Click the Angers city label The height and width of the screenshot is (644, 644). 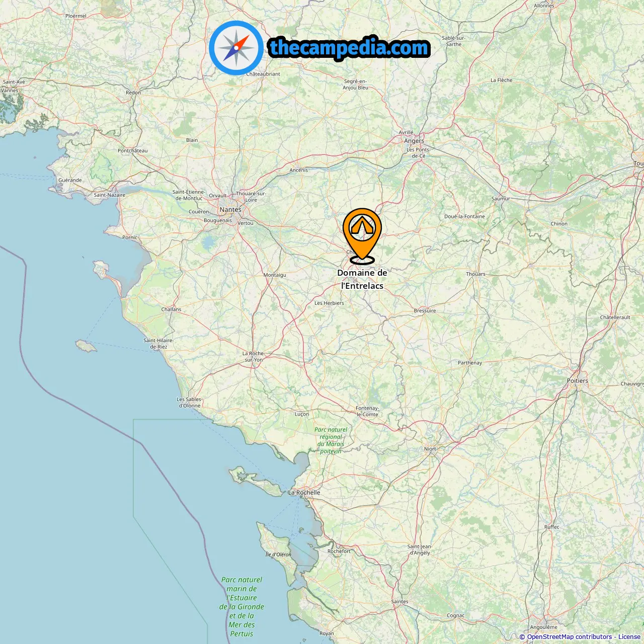(414, 141)
